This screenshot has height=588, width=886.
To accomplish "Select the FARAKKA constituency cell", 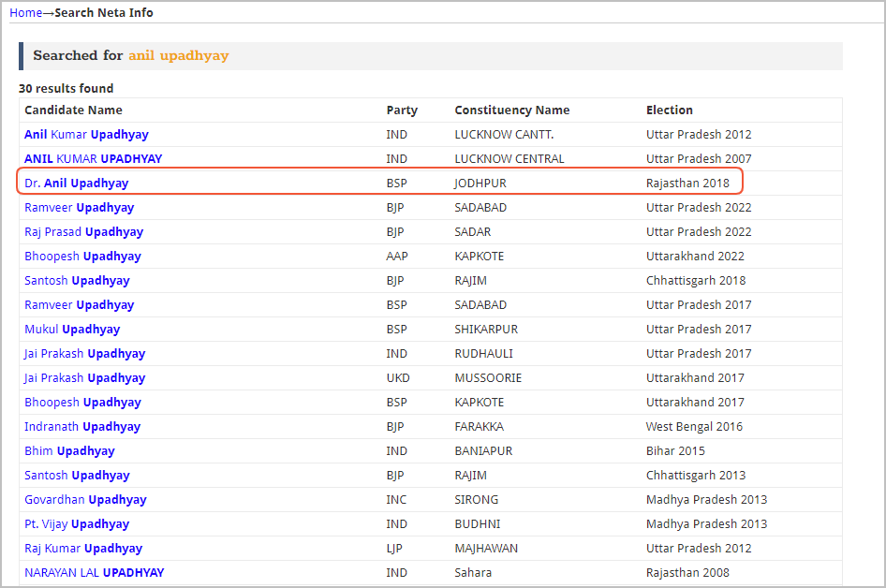I will 480,426.
